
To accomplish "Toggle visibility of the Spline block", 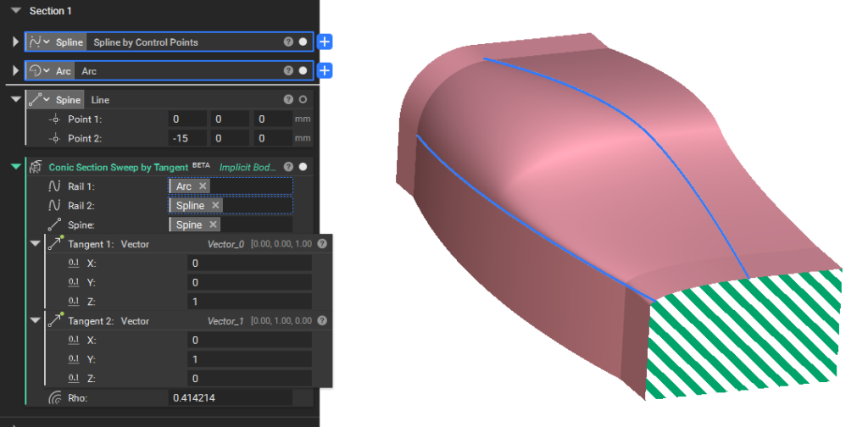I will (303, 42).
